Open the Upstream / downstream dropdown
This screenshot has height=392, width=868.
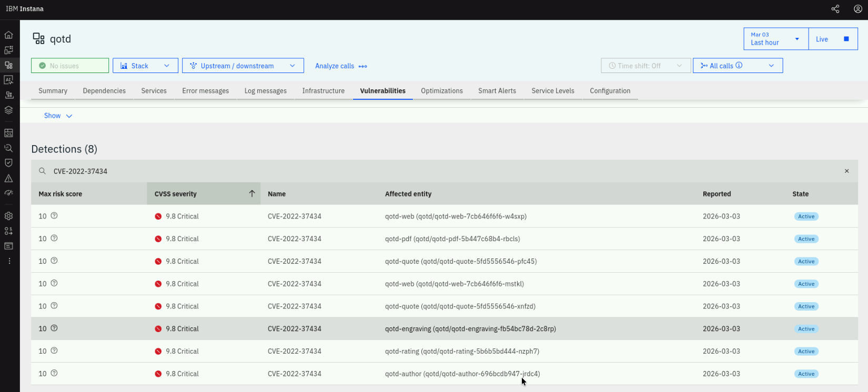243,66
